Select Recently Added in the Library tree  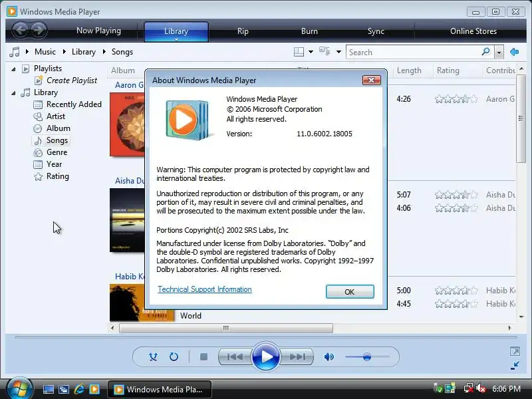(74, 104)
